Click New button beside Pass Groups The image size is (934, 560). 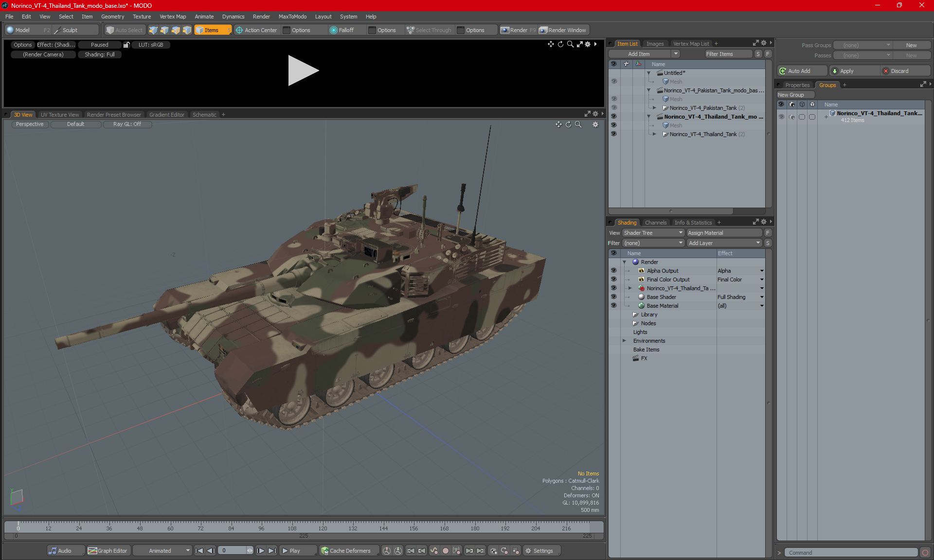pyautogui.click(x=911, y=45)
